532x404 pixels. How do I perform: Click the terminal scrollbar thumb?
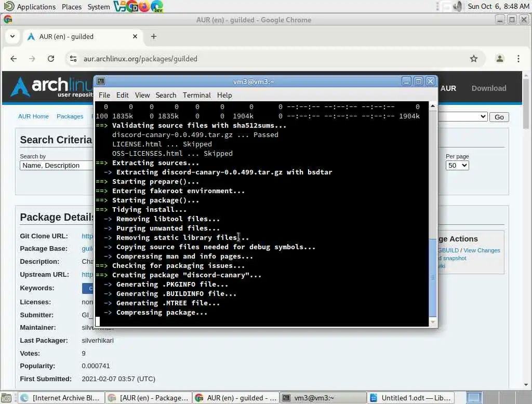click(433, 277)
